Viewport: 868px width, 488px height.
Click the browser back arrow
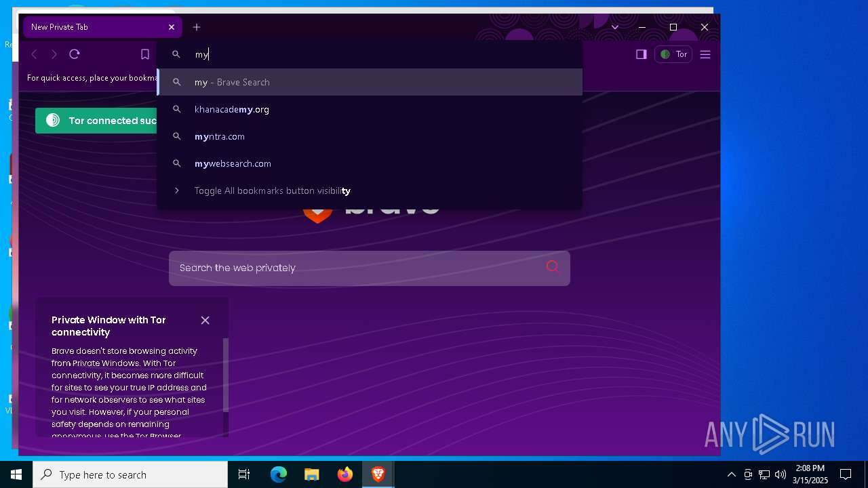click(34, 54)
